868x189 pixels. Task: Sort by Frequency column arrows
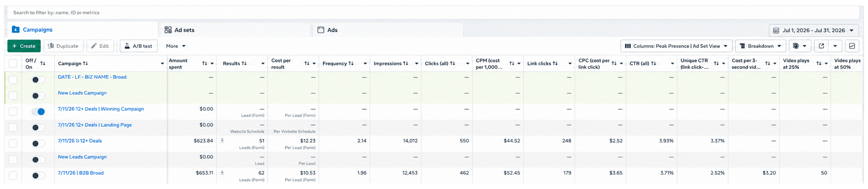coord(351,64)
